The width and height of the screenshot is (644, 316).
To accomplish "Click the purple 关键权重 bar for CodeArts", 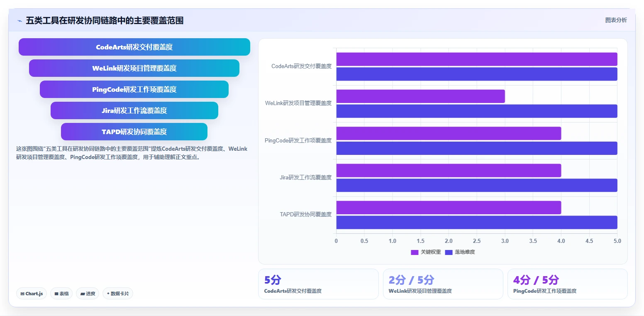I will [477, 59].
